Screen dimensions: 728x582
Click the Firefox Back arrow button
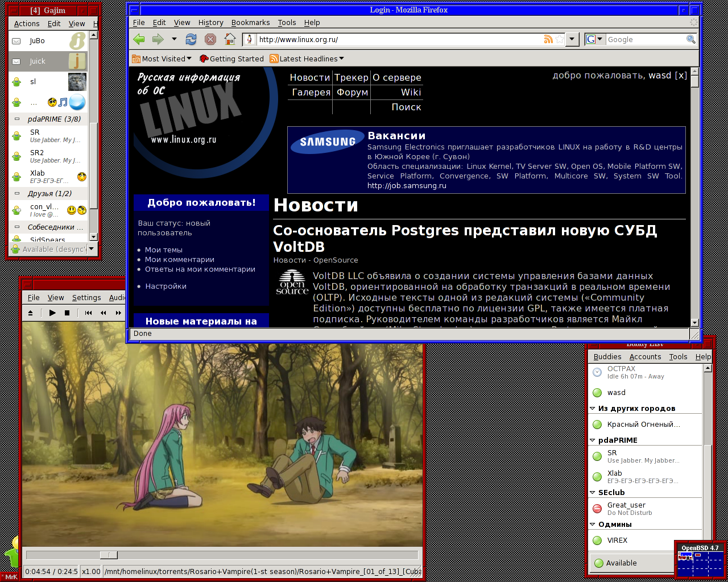(x=139, y=39)
